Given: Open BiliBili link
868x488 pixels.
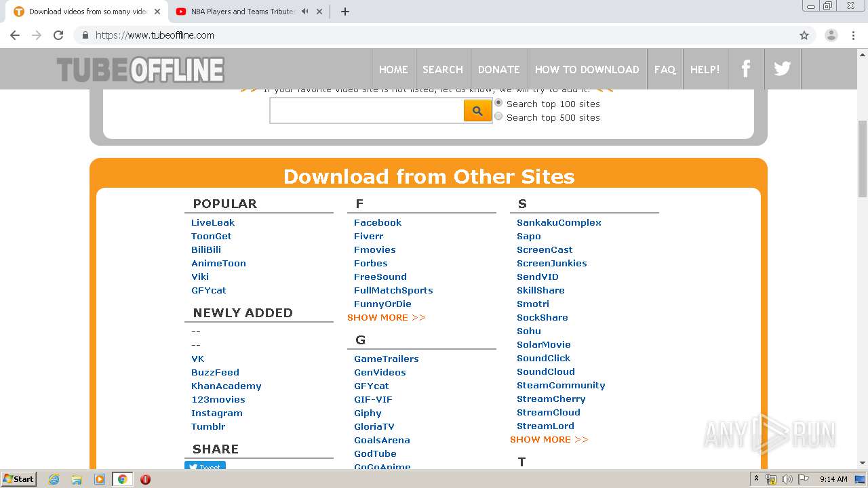Looking at the screenshot, I should pyautogui.click(x=206, y=249).
